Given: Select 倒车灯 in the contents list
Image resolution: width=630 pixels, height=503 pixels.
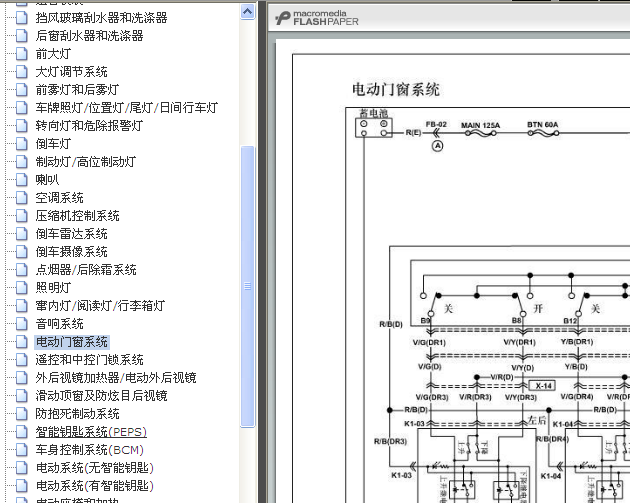Looking at the screenshot, I should click(x=53, y=144).
